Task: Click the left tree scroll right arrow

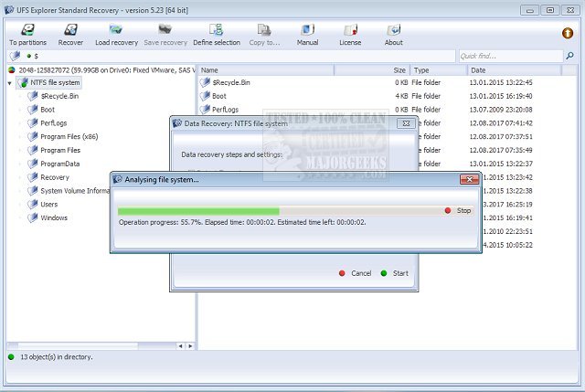Action: click(190, 346)
